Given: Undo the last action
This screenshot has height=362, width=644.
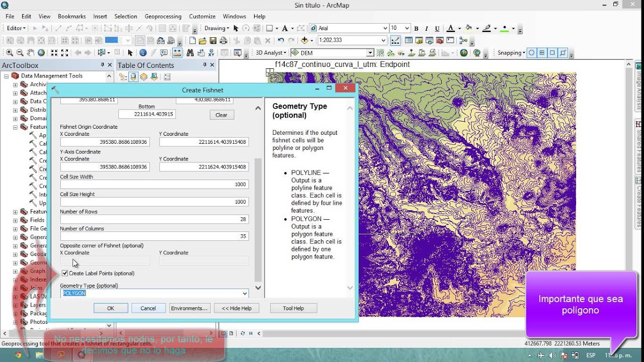Looking at the screenshot, I should (281, 40).
